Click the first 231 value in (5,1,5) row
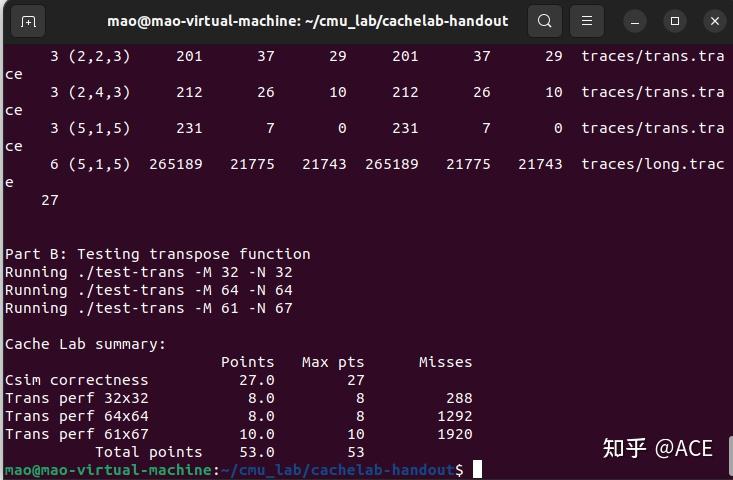The height and width of the screenshot is (480, 733). coord(189,129)
